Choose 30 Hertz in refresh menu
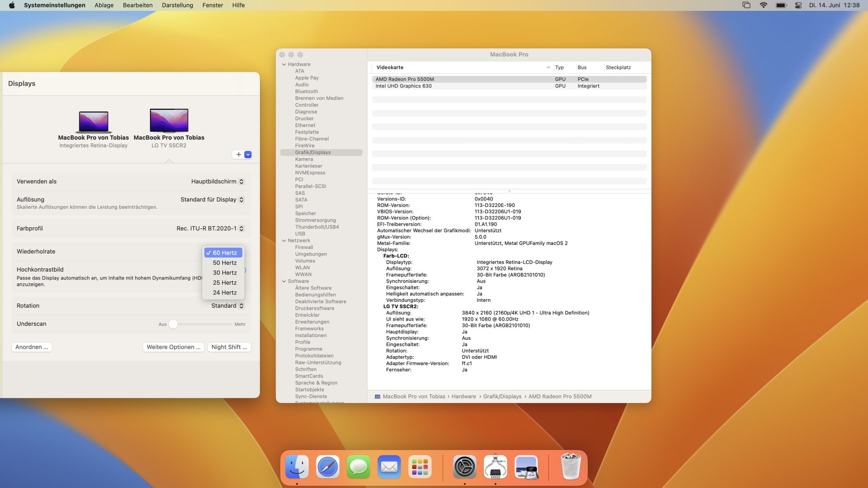This screenshot has width=868, height=488. 224,273
